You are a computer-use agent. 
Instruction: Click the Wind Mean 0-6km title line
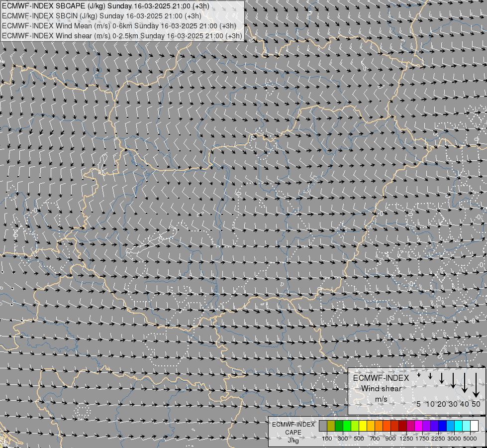click(x=119, y=26)
